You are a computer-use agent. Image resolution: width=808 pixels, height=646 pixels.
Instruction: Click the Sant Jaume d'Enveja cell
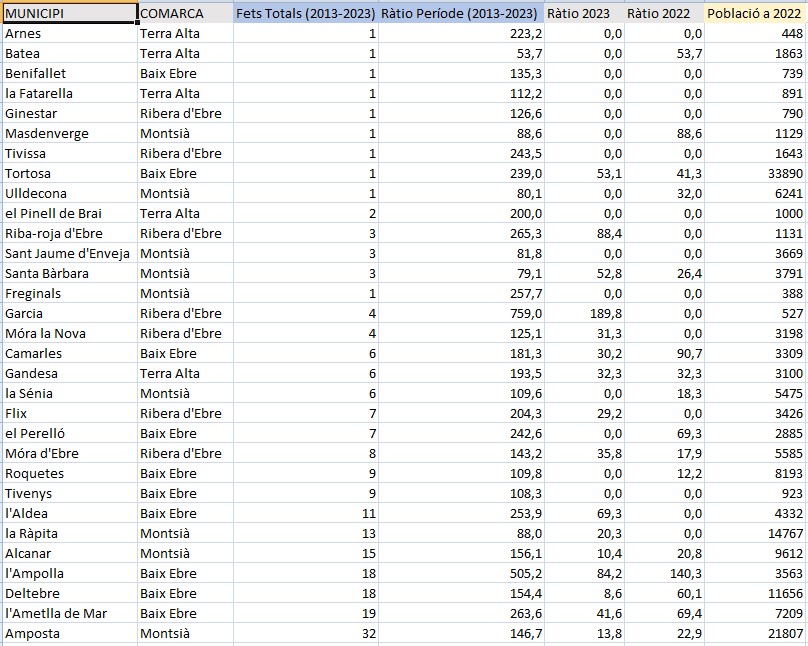(69, 253)
